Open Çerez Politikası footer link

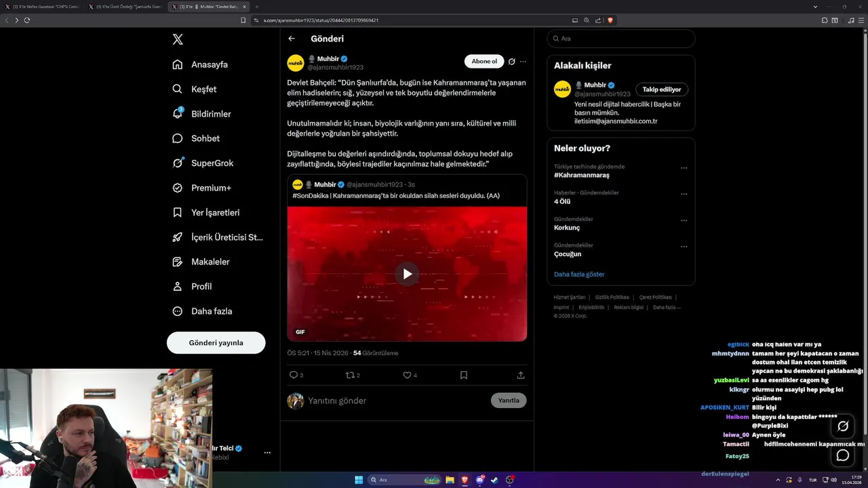(656, 298)
